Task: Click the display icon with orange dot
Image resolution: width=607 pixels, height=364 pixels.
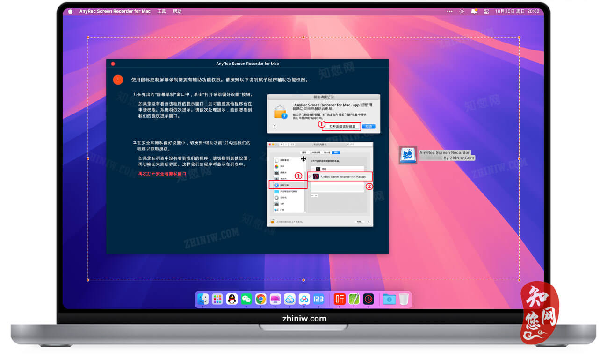Action: click(x=474, y=11)
